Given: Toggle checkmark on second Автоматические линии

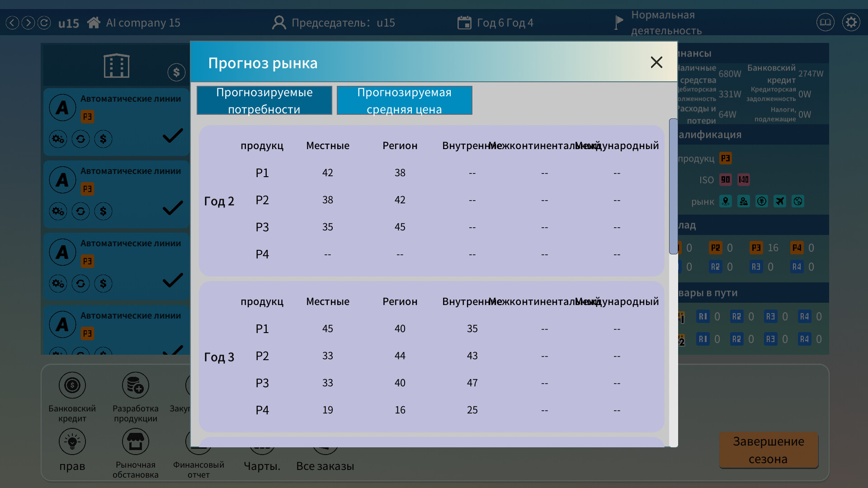Looking at the screenshot, I should tap(173, 208).
